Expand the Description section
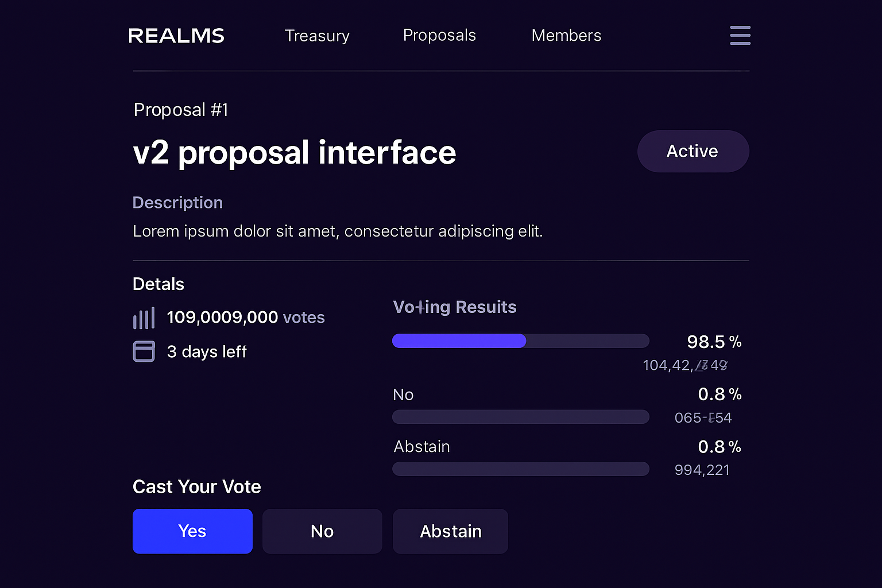The image size is (882, 588). pos(177,202)
